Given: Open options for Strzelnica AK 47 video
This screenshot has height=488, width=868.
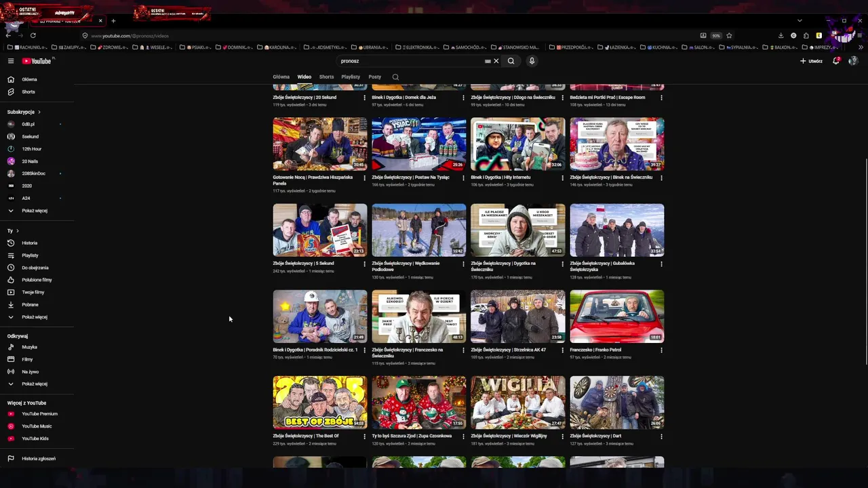Looking at the screenshot, I should click(x=562, y=350).
